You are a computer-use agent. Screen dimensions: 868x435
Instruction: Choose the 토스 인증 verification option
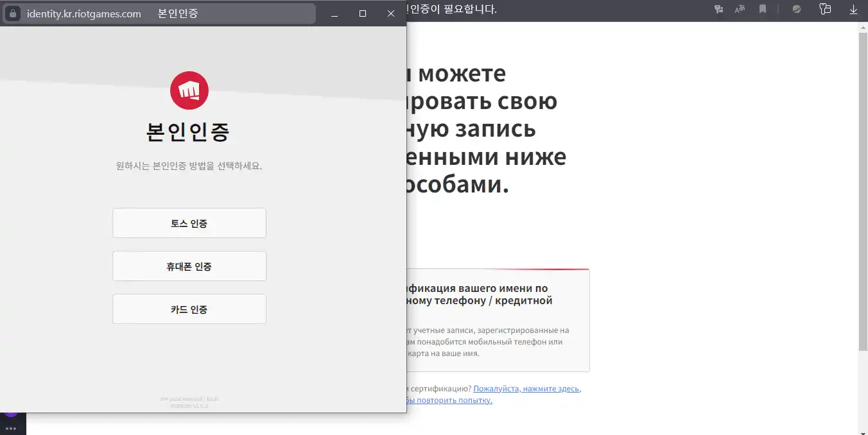pyautogui.click(x=189, y=223)
